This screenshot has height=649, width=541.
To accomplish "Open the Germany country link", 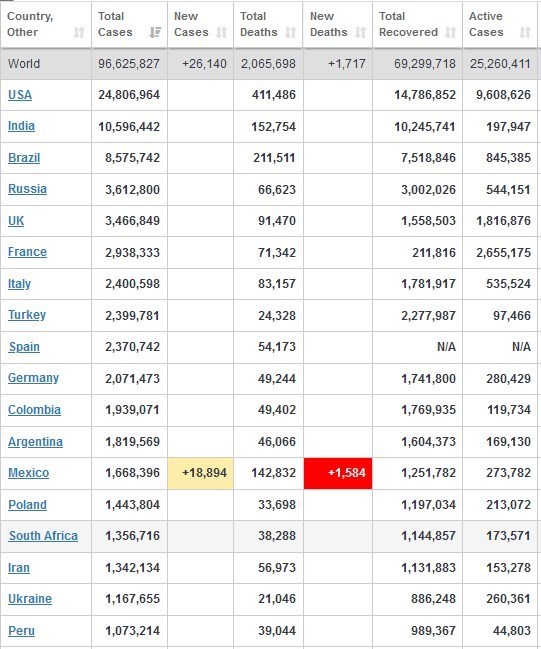I will pos(34,378).
